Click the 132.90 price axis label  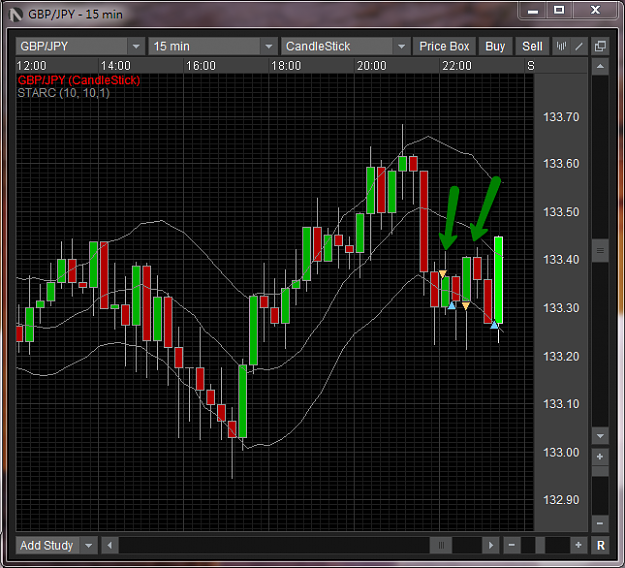tap(561, 499)
